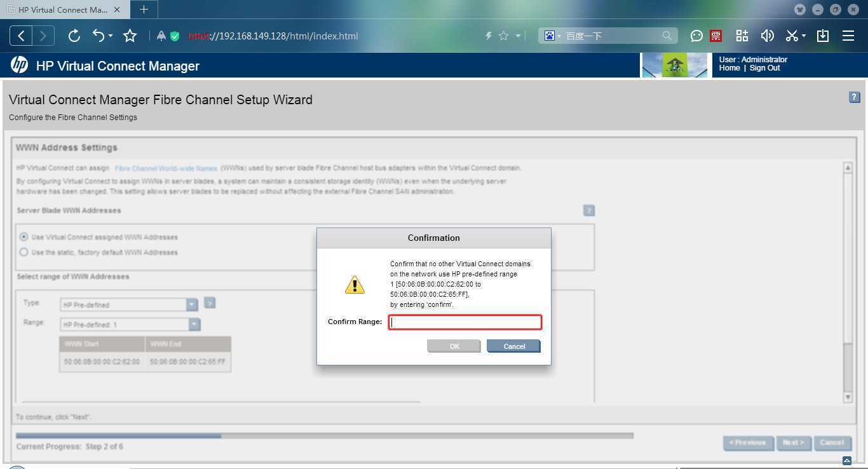Click the Home link
This screenshot has height=469, width=868.
729,68
